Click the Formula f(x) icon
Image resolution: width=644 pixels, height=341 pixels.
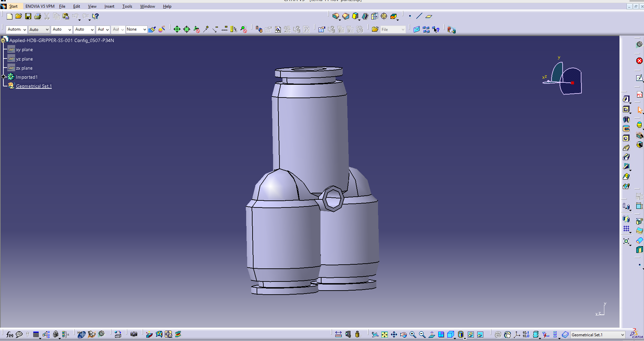point(10,334)
